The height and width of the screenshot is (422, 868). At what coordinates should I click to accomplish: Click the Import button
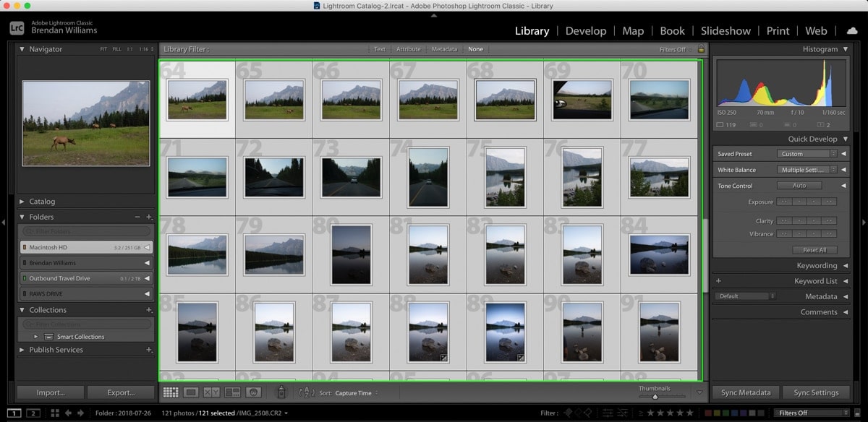(x=51, y=392)
